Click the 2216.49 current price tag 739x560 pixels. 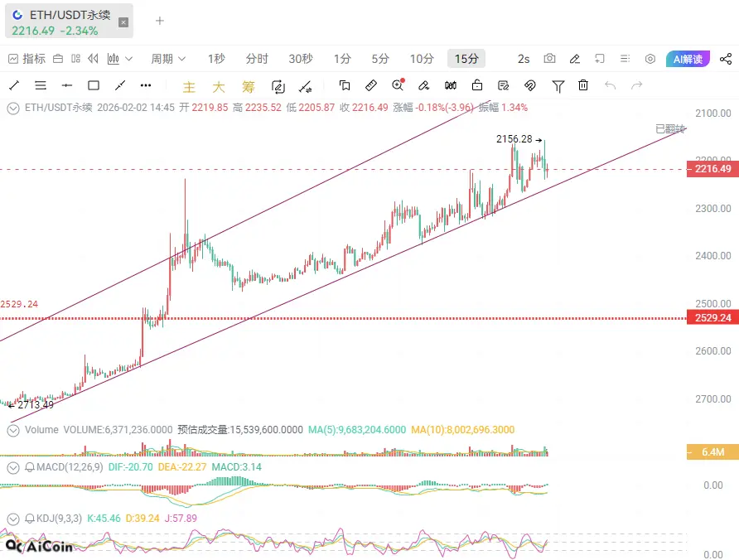712,169
